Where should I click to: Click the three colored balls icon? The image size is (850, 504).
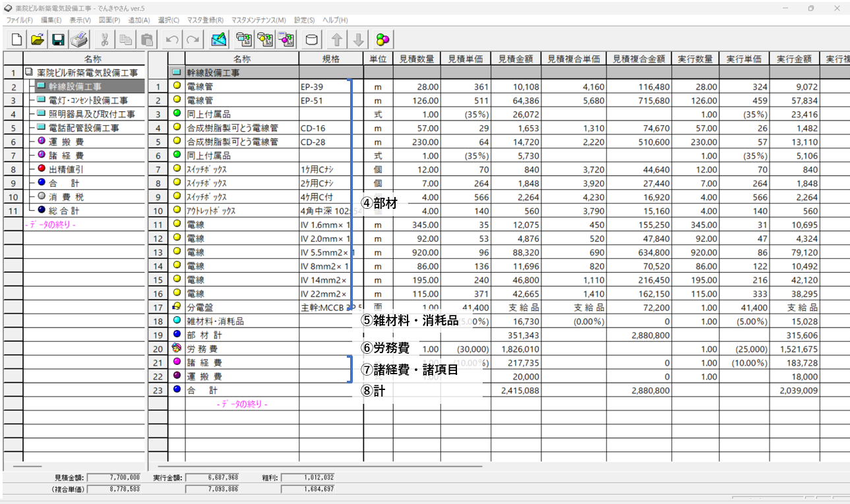pyautogui.click(x=382, y=40)
